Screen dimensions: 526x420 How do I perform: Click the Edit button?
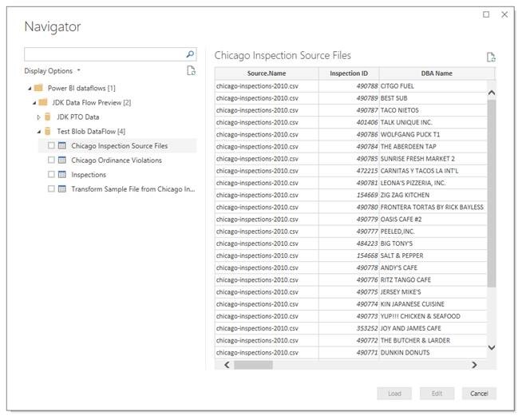437,393
